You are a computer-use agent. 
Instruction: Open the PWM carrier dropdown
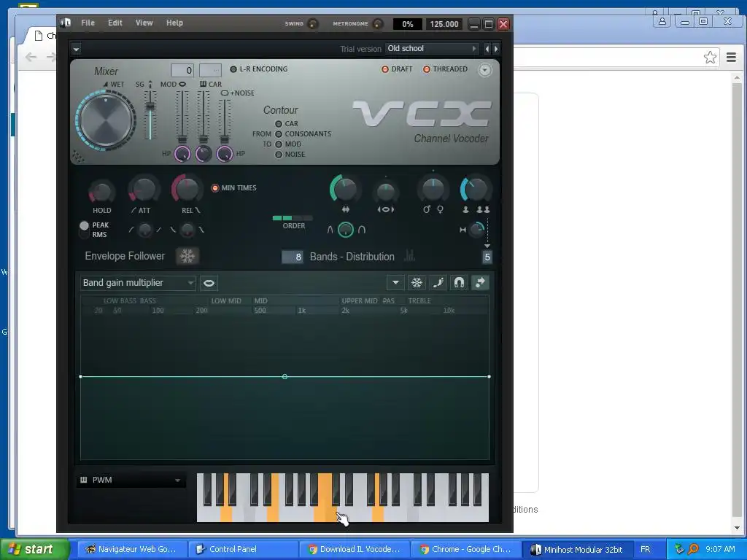(x=131, y=480)
